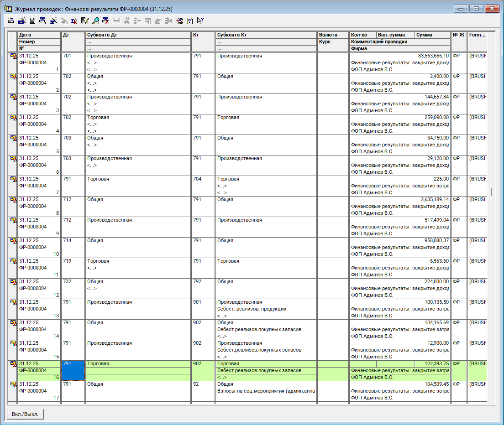Click the red arrow go-to-document toolbar icon
Viewport: 504px width, 425px height.
click(x=179, y=21)
